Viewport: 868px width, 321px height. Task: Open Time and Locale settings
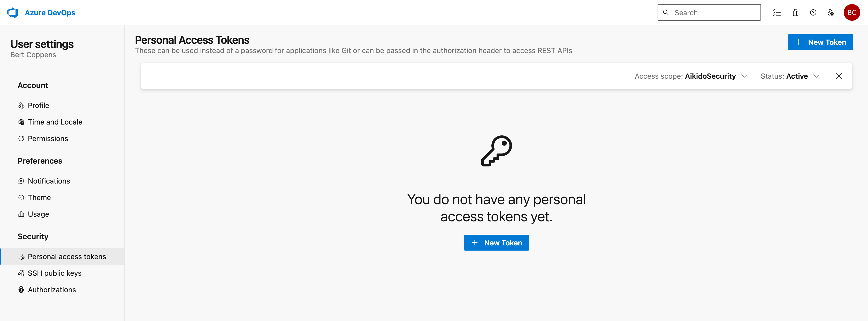tap(62, 122)
